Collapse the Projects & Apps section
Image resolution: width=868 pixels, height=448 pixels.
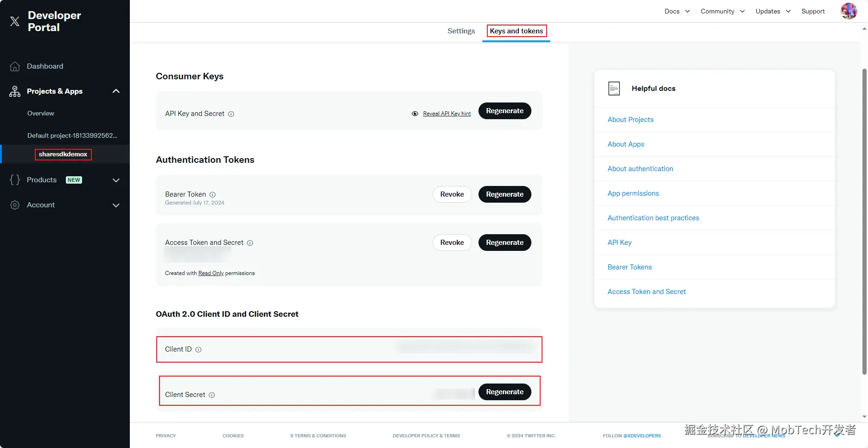click(x=116, y=91)
